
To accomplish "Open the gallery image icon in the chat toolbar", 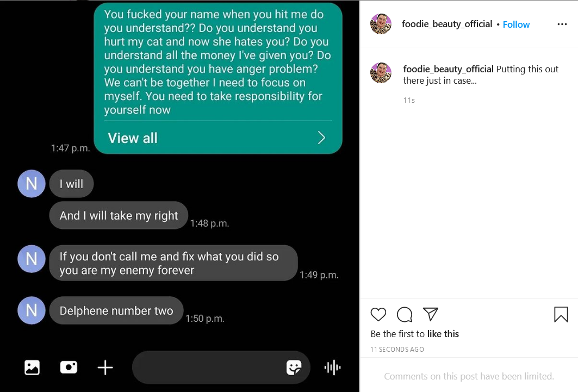I will pyautogui.click(x=32, y=368).
